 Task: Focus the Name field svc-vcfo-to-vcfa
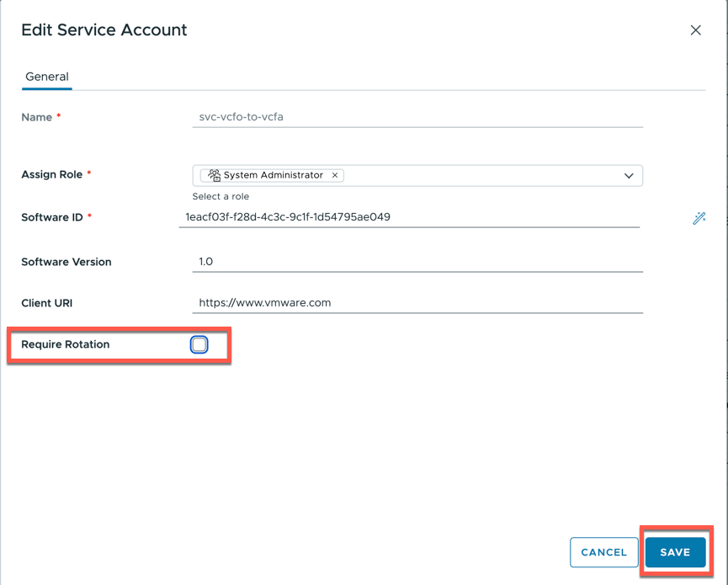coord(417,117)
